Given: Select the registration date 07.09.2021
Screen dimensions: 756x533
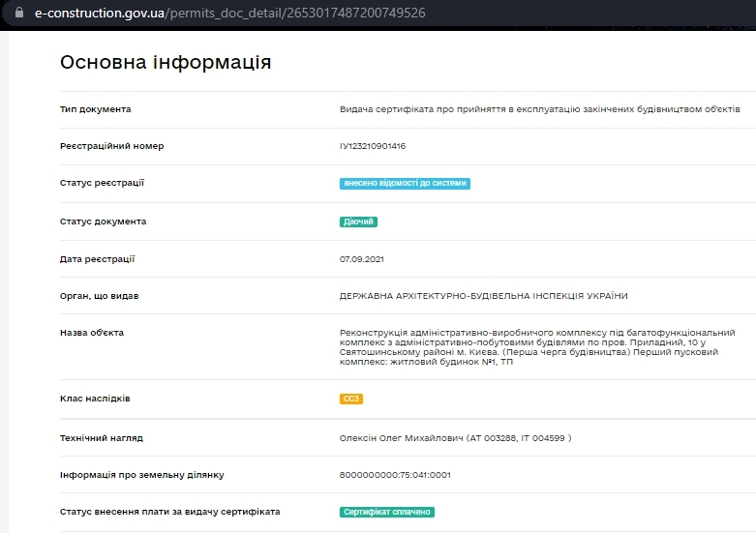Looking at the screenshot, I should (x=362, y=259).
